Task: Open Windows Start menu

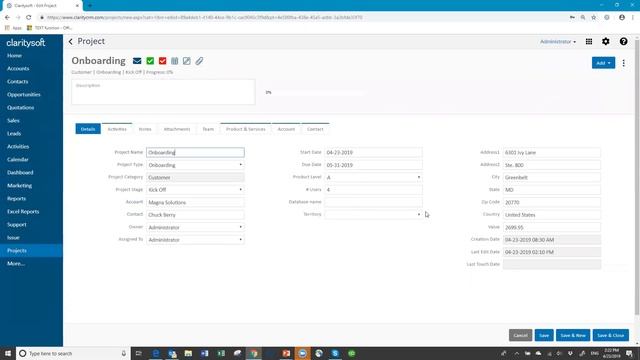Action: 8,353
